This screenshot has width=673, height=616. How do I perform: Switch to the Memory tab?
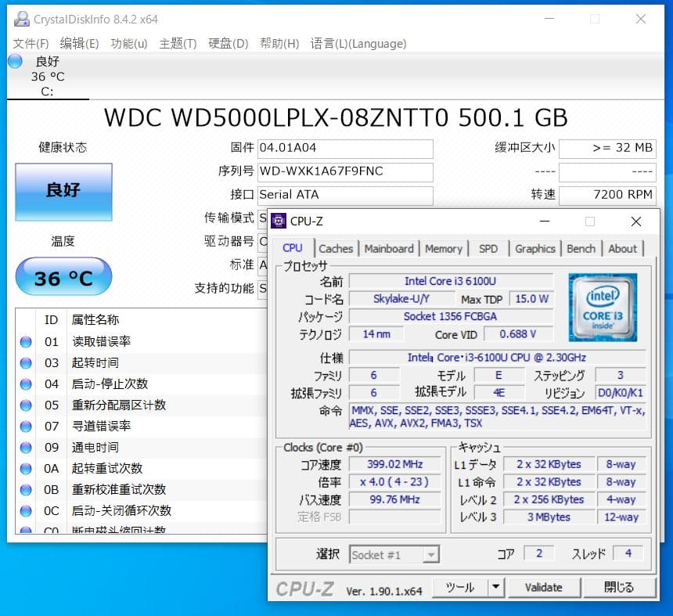(444, 249)
